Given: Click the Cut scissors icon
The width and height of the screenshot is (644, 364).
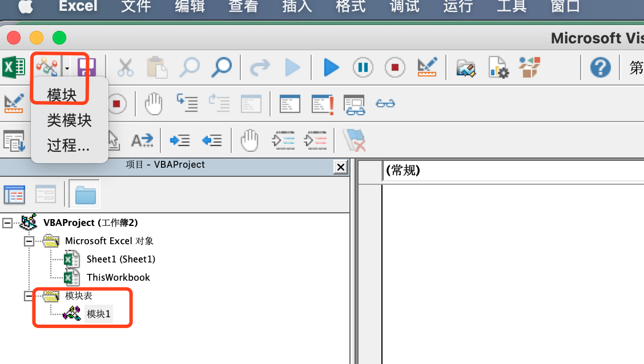Looking at the screenshot, I should (x=125, y=67).
